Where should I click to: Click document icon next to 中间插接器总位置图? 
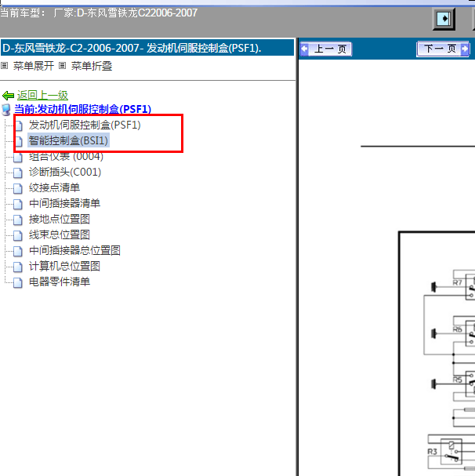pyautogui.click(x=18, y=251)
